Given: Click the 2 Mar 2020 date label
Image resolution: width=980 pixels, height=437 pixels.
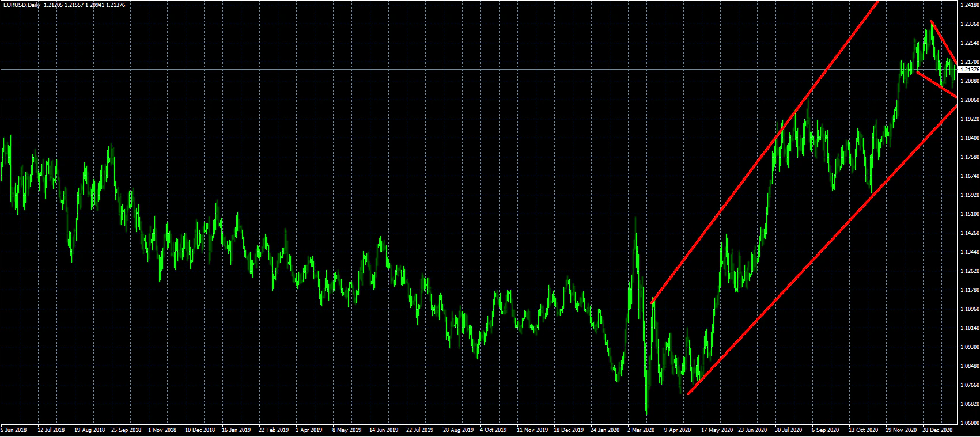Looking at the screenshot, I should (641, 430).
